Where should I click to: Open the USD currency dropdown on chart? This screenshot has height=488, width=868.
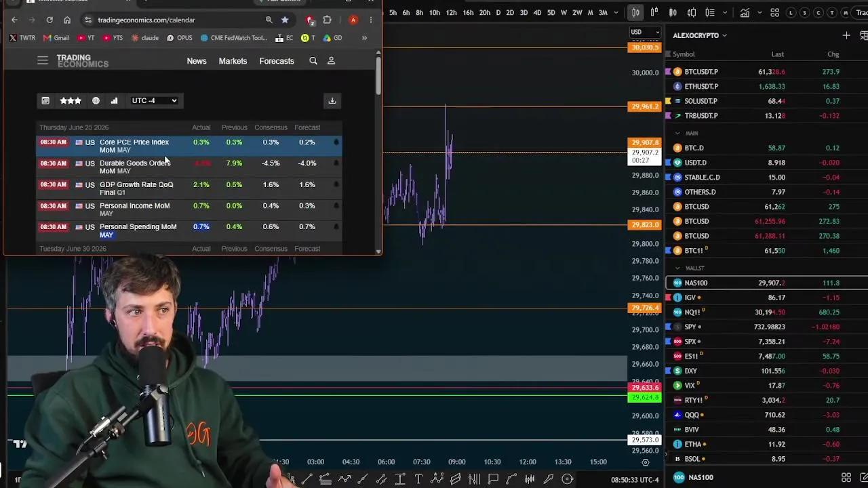point(645,32)
